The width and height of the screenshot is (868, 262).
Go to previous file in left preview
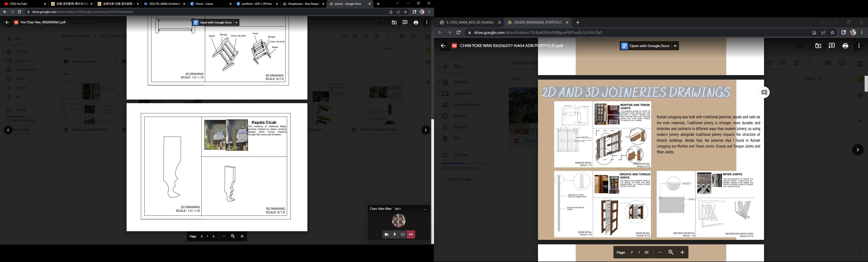8,130
